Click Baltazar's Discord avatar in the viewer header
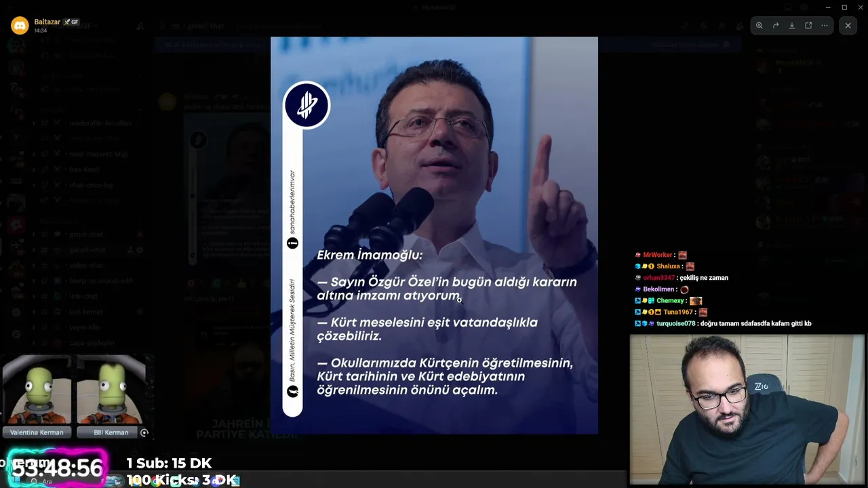Image resolution: width=868 pixels, height=488 pixels. (x=19, y=26)
